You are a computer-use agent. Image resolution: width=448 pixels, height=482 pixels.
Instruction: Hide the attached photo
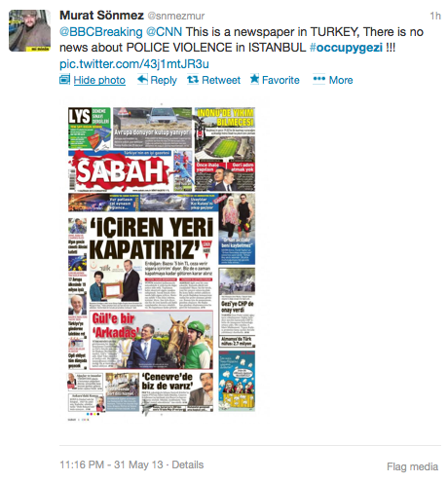[99, 80]
